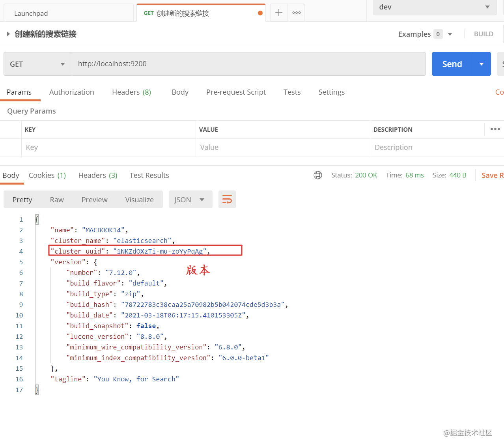Screen dimensions: 504x448
Task: Select the response Body tab
Action: (11, 175)
